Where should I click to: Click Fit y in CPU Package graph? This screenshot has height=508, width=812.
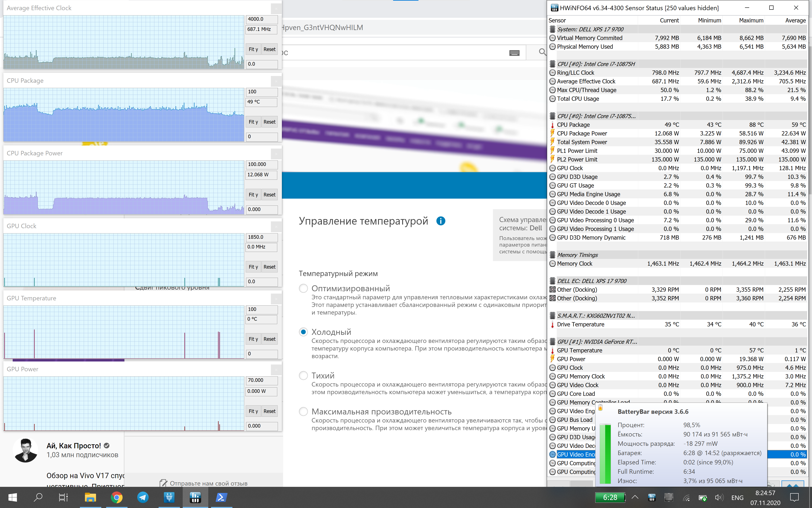coord(253,122)
